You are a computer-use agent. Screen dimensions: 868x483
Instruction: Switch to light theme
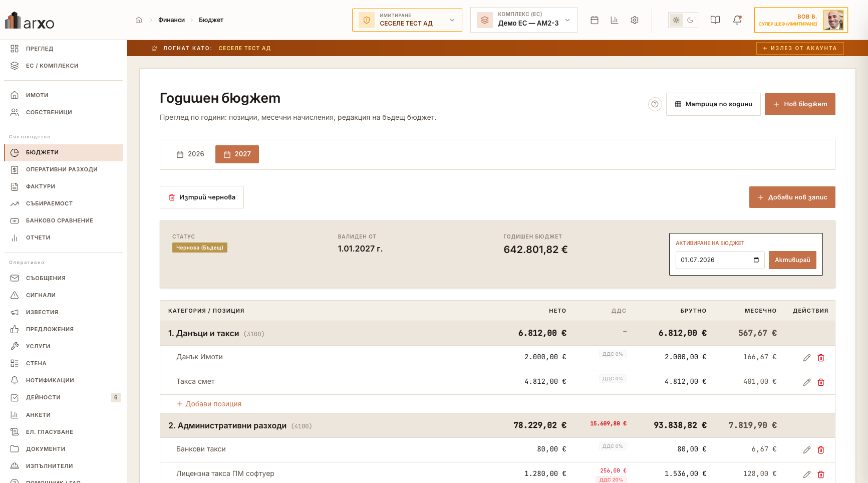676,20
